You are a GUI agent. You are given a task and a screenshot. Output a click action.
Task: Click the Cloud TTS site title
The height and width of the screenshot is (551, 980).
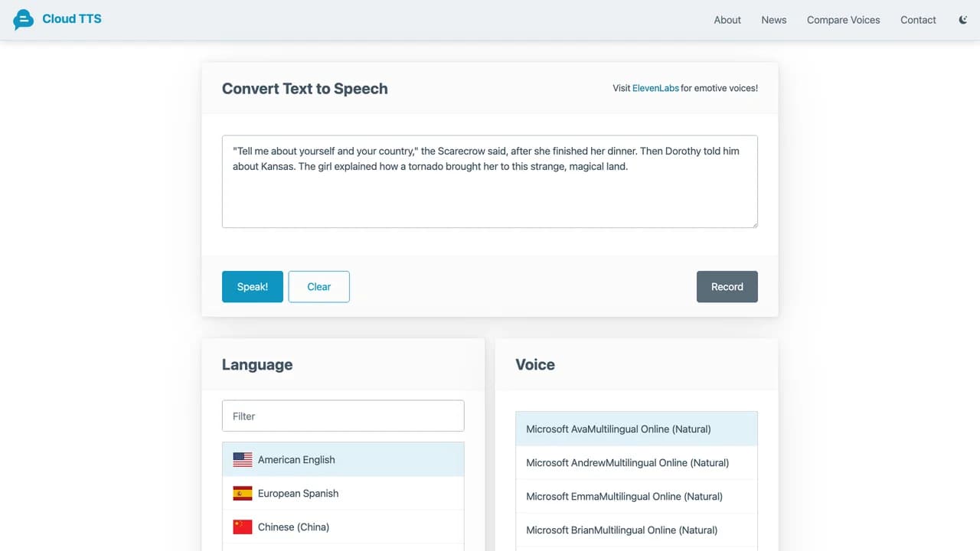pyautogui.click(x=72, y=19)
